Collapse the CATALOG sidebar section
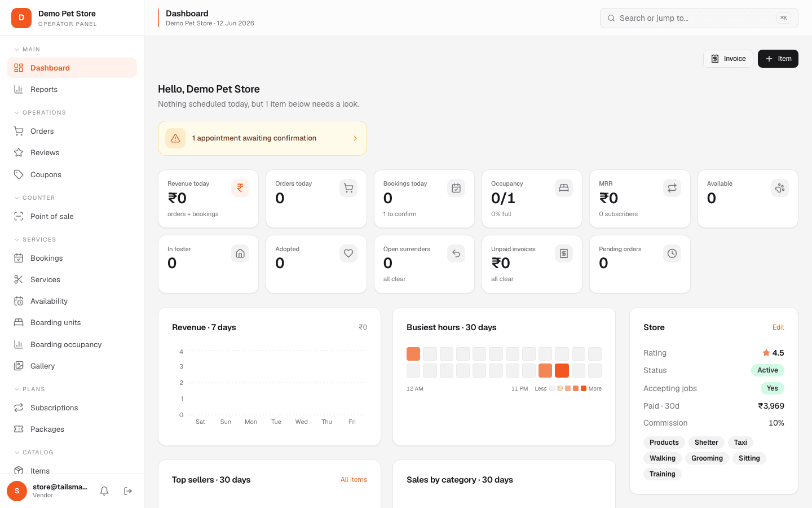 point(34,453)
